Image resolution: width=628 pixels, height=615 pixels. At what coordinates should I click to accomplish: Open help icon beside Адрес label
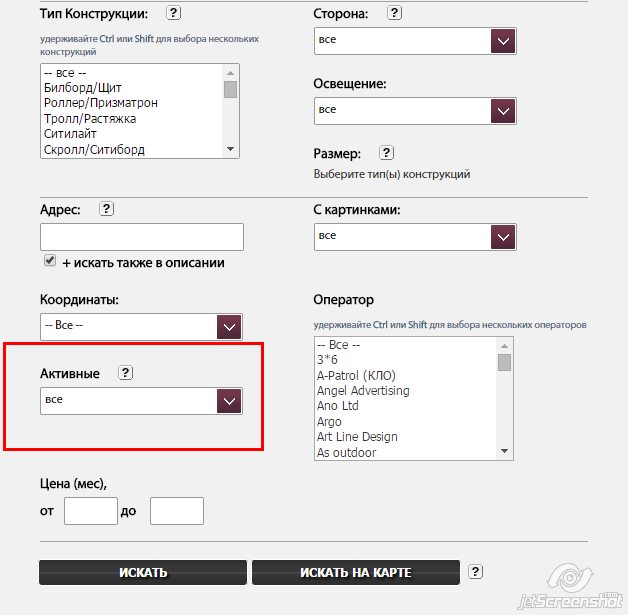pyautogui.click(x=107, y=209)
